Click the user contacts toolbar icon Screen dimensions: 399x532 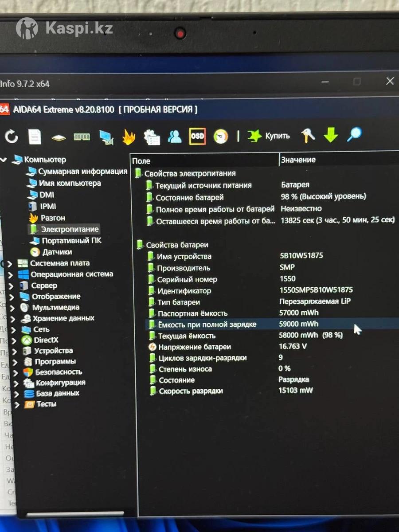[175, 137]
